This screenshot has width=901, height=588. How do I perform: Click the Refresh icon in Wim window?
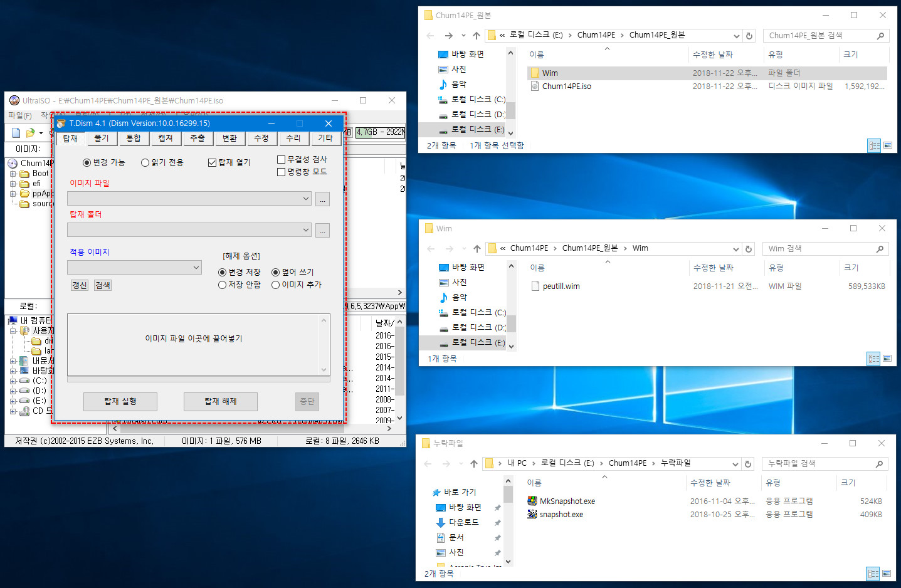point(748,249)
